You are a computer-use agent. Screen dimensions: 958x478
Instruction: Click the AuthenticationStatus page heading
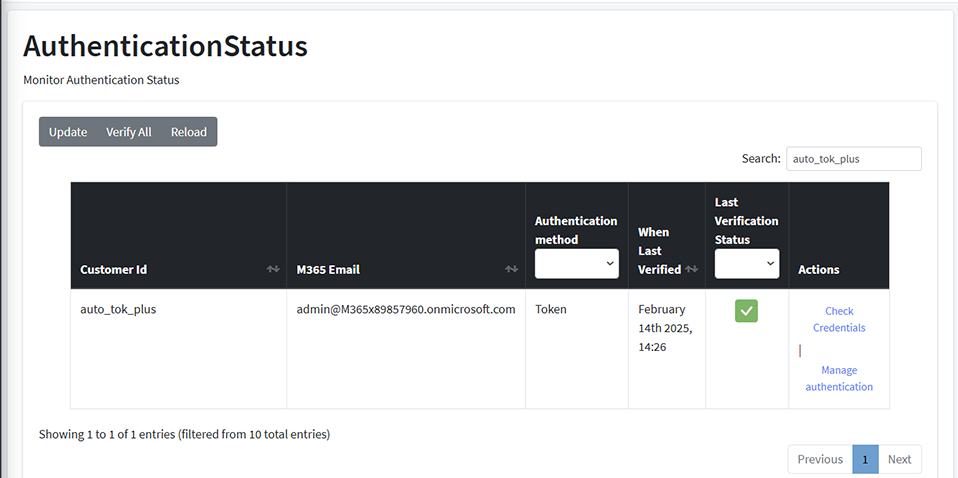coord(166,46)
